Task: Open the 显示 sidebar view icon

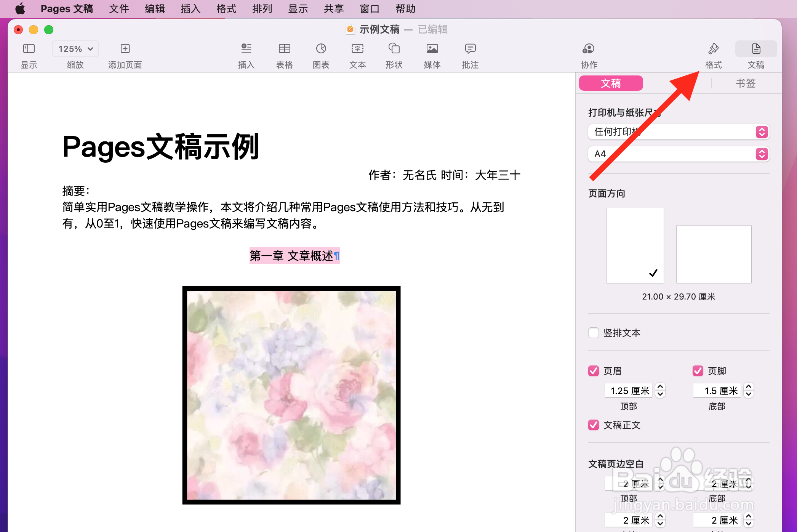Action: click(29, 49)
